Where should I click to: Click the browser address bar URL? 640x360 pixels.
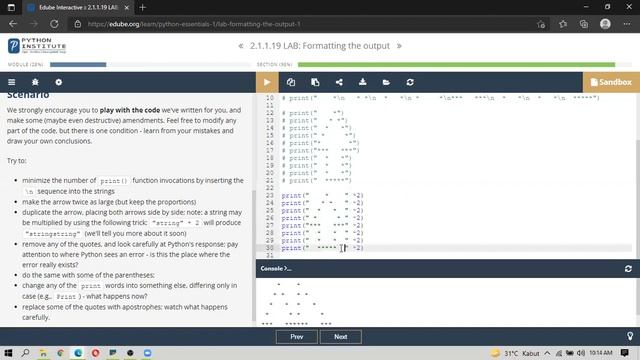(194, 24)
